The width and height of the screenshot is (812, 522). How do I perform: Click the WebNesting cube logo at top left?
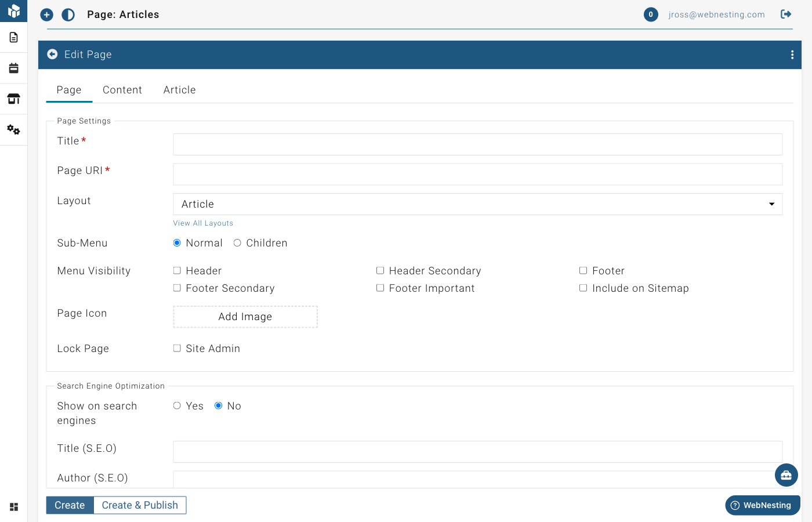13,10
